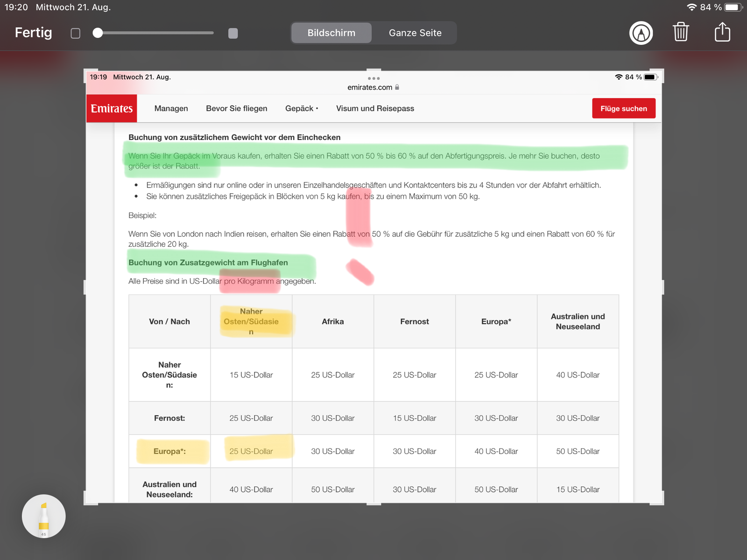Tap the large square opacity icon

pyautogui.click(x=233, y=33)
